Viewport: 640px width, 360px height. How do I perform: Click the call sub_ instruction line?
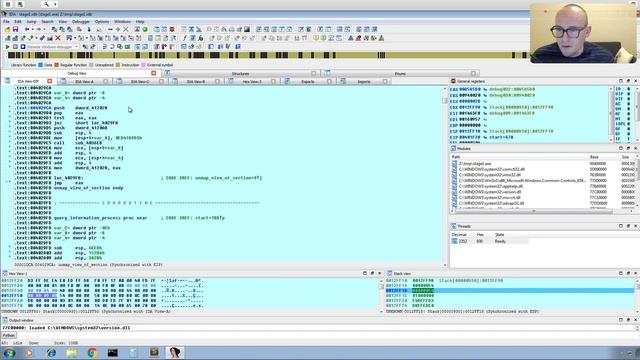click(78, 143)
